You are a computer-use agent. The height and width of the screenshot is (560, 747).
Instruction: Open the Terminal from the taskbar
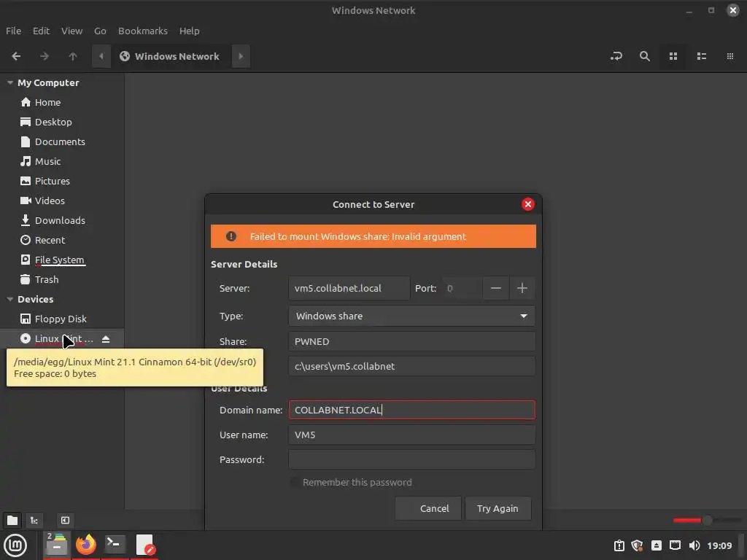pos(115,545)
